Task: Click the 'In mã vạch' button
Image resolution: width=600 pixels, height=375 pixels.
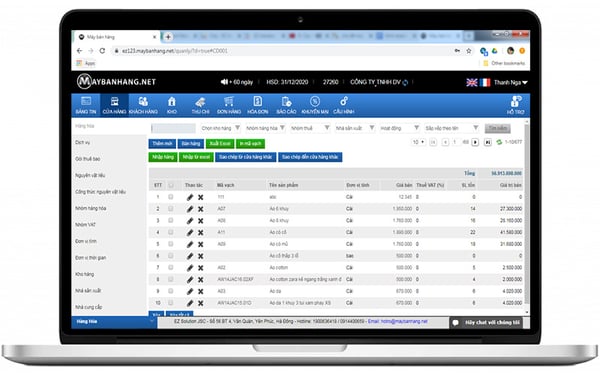Action: click(250, 143)
